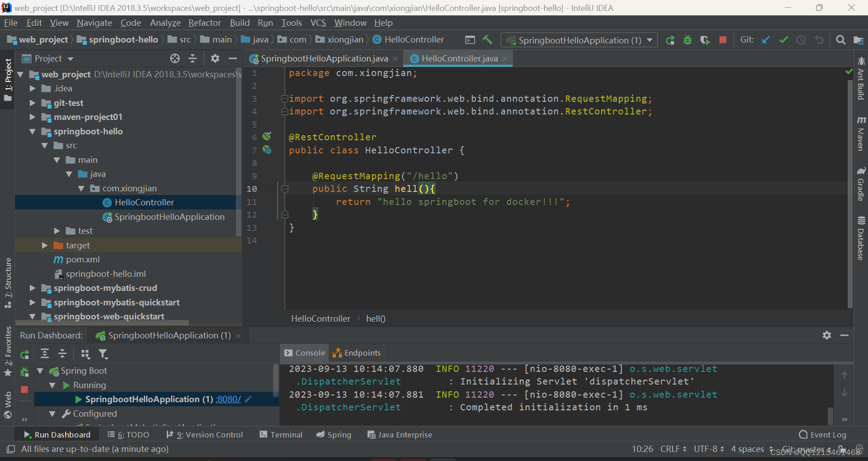Screen dimensions: 868x461
Task: Click the Run Dashboard group-by icon
Action: tap(85, 354)
